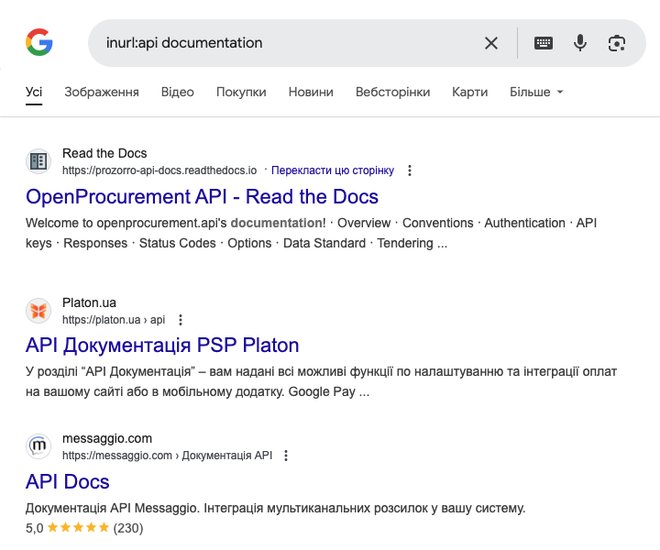Open the API Docs result title
The image size is (660, 550).
click(x=67, y=481)
